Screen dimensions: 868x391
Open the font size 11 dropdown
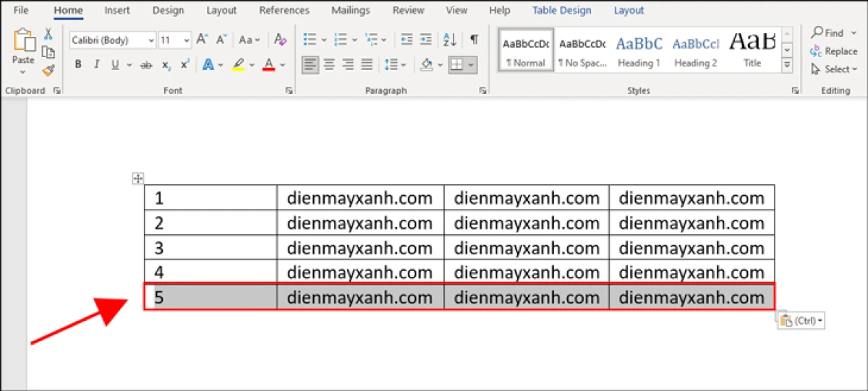pyautogui.click(x=187, y=40)
